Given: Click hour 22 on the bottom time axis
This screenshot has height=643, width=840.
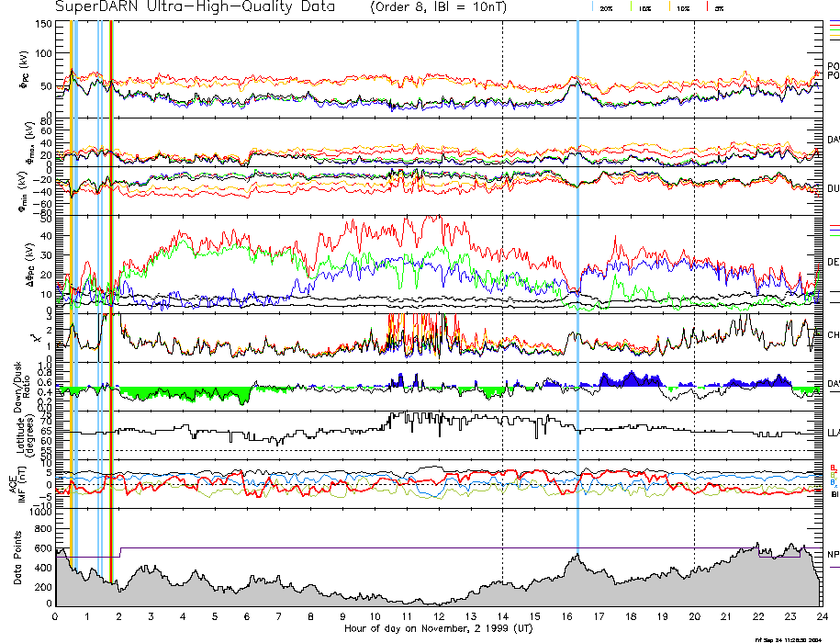Looking at the screenshot, I should point(758,616).
